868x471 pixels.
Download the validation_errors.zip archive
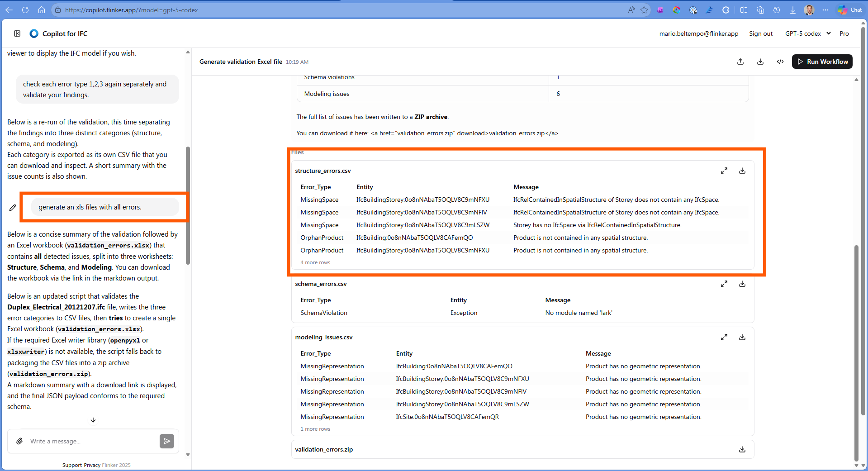click(742, 449)
